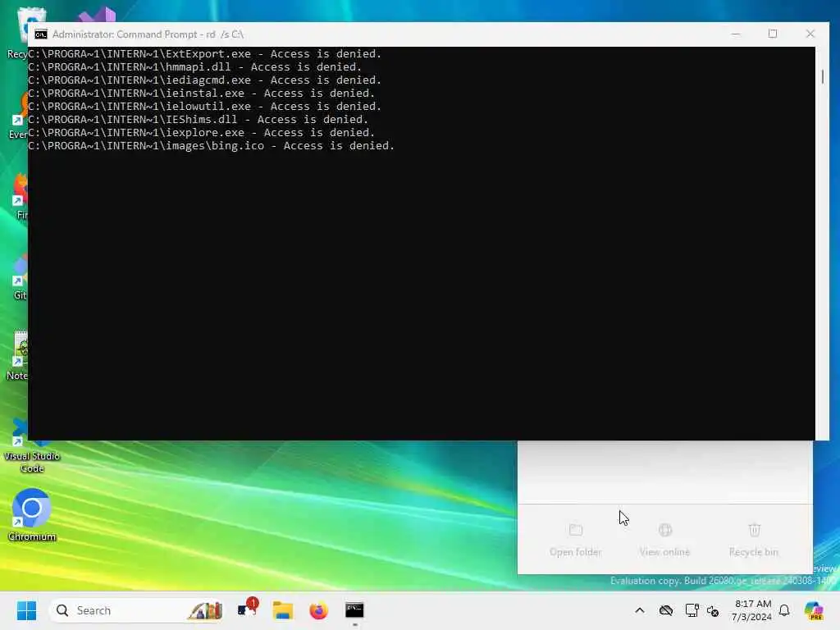Close the Command Prompt window
Image resolution: width=840 pixels, height=630 pixels.
pyautogui.click(x=810, y=34)
